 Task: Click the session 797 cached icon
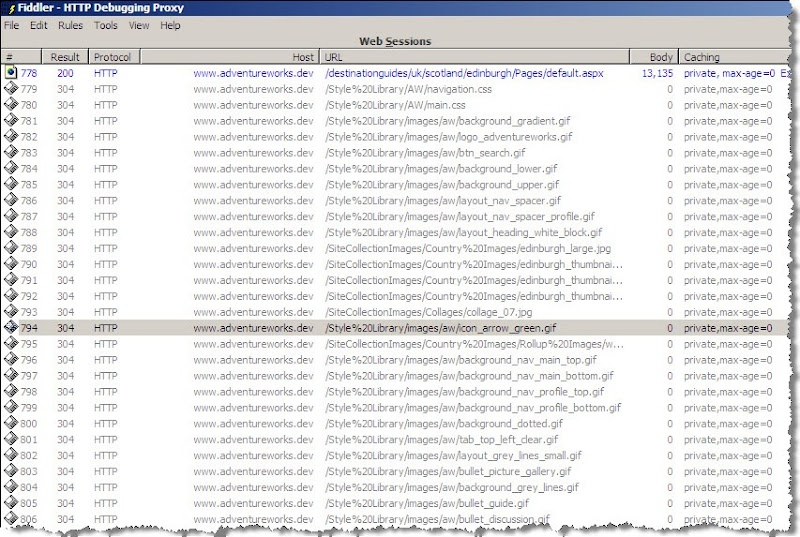[11, 374]
